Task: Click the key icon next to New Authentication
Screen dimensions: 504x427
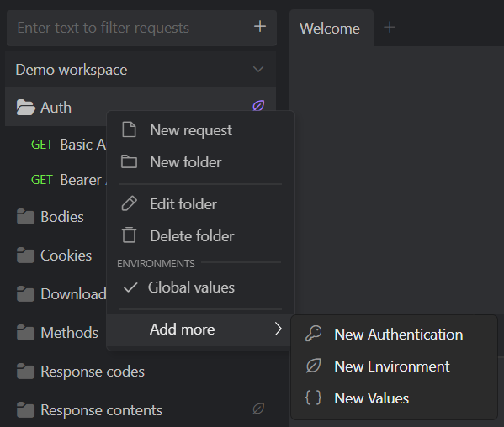Action: click(313, 334)
